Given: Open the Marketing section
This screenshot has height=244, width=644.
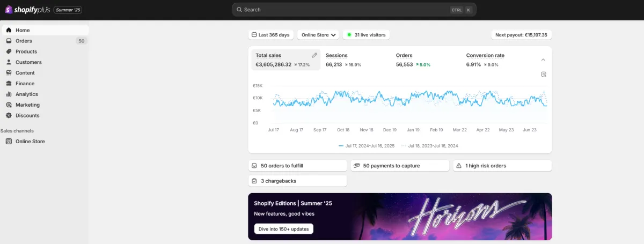Looking at the screenshot, I should (x=45, y=105).
